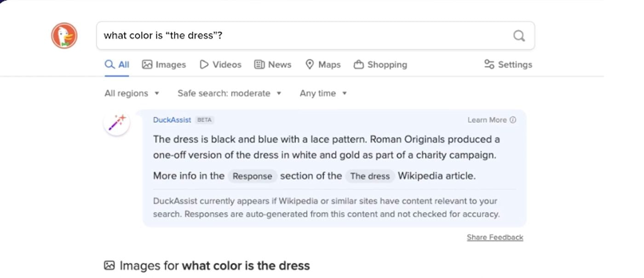Open the Learn More link
The height and width of the screenshot is (278, 644).
[492, 120]
